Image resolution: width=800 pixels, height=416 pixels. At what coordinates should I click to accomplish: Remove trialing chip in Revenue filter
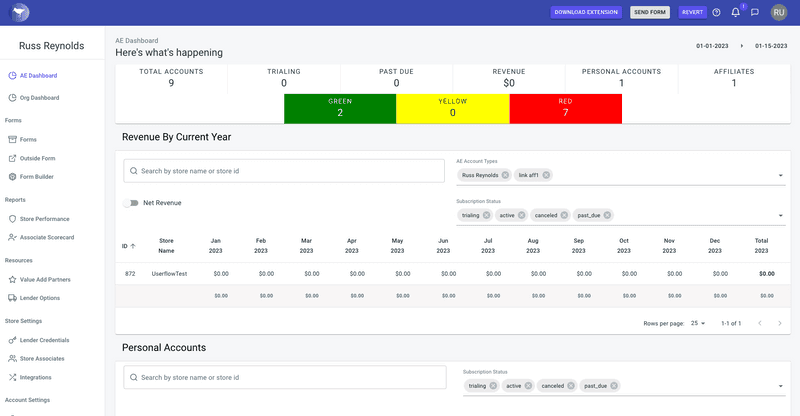487,215
